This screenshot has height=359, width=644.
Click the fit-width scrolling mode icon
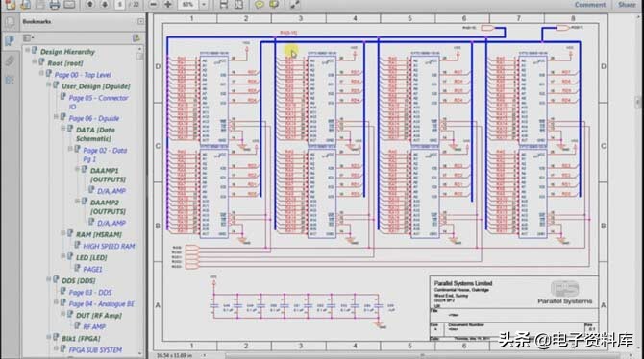pyautogui.click(x=223, y=5)
